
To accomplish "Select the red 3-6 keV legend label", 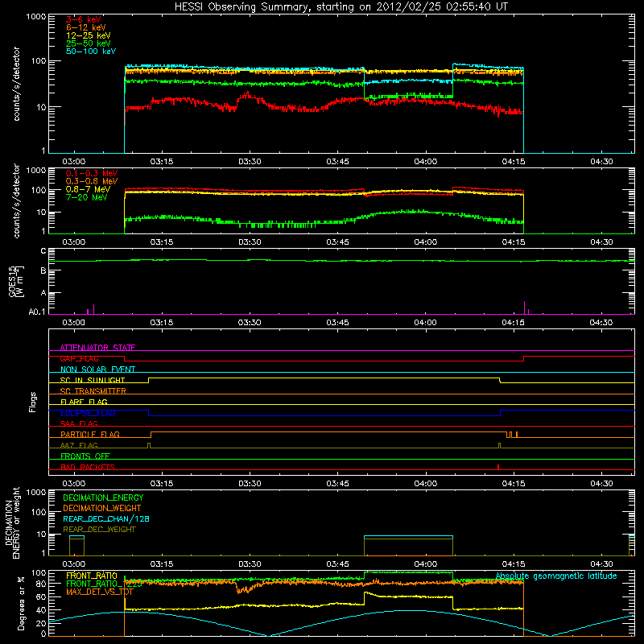I will [x=84, y=19].
